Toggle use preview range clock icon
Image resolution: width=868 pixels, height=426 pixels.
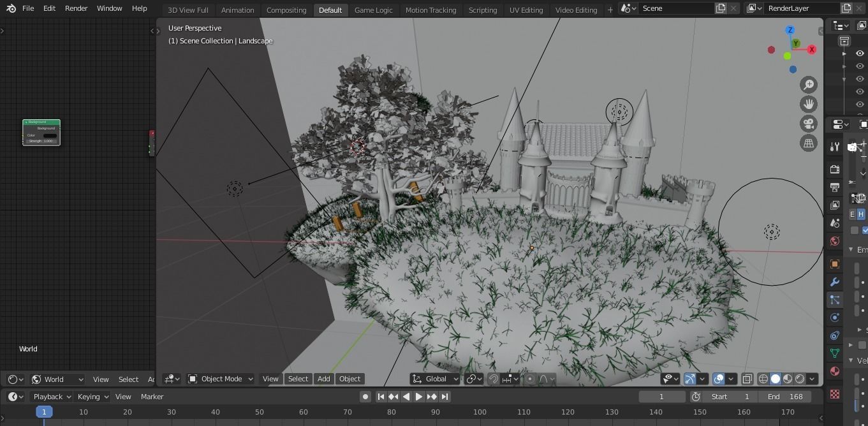point(696,397)
